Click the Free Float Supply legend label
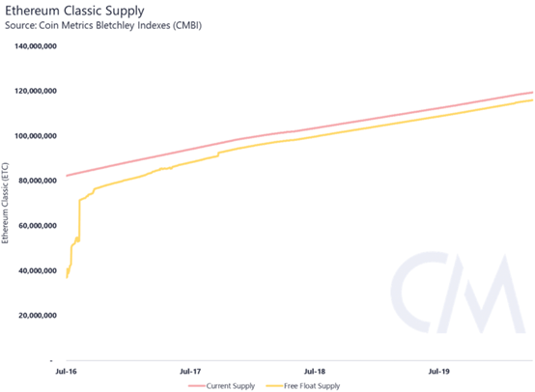The height and width of the screenshot is (392, 535). pos(312,386)
